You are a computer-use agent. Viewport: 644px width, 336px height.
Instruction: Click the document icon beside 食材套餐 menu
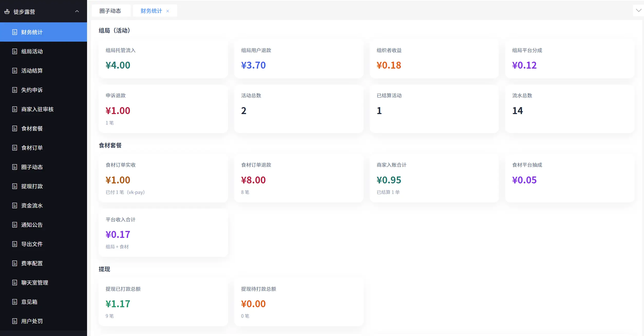(x=15, y=128)
